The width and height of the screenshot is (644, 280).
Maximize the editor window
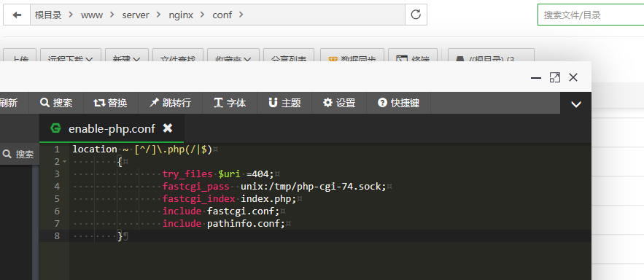tap(555, 77)
